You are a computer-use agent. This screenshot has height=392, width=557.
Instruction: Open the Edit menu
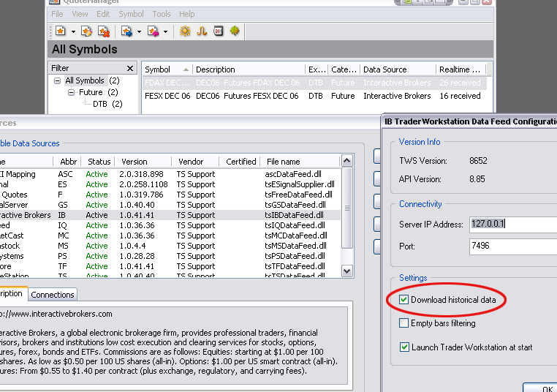[x=103, y=14]
